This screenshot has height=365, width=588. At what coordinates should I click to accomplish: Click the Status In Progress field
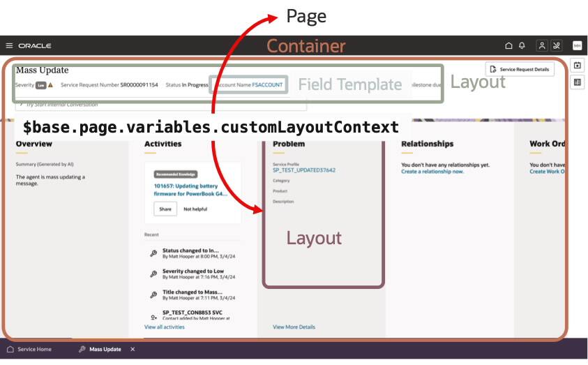pos(187,84)
